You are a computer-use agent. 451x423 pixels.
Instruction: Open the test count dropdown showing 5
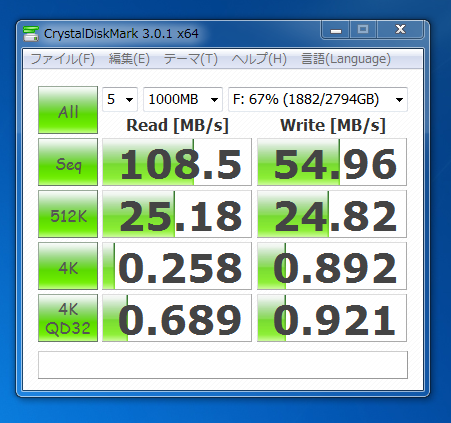[x=120, y=99]
